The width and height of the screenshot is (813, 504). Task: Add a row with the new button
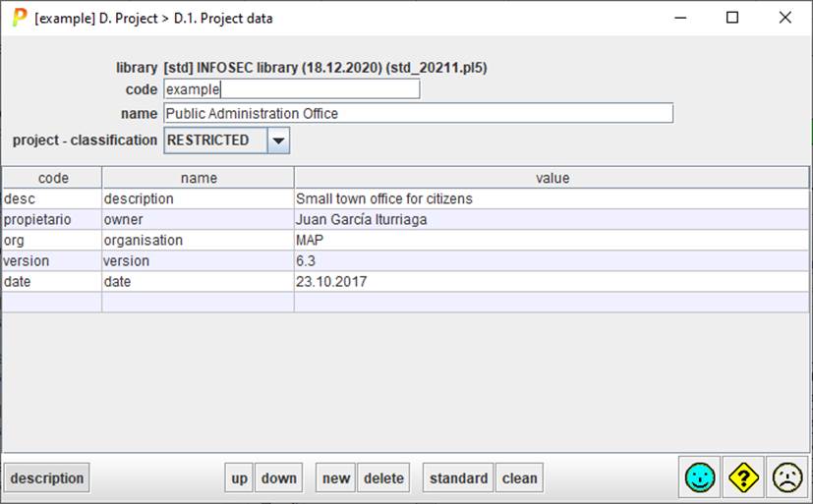(335, 478)
